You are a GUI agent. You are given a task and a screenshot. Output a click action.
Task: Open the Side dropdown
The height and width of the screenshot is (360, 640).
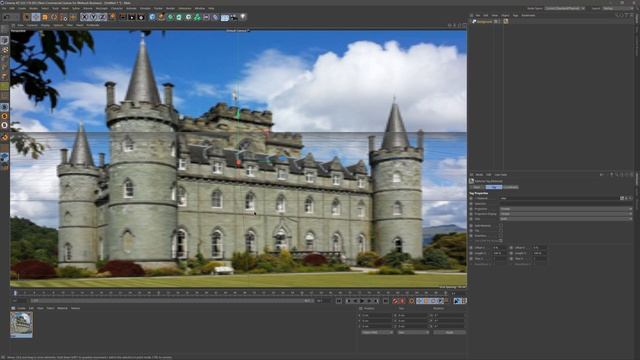coord(566,219)
